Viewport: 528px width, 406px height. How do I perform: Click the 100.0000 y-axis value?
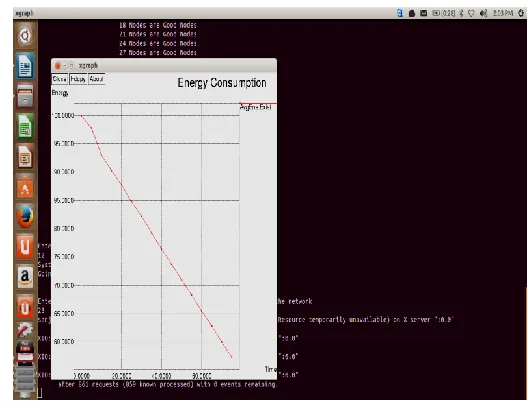(64, 115)
